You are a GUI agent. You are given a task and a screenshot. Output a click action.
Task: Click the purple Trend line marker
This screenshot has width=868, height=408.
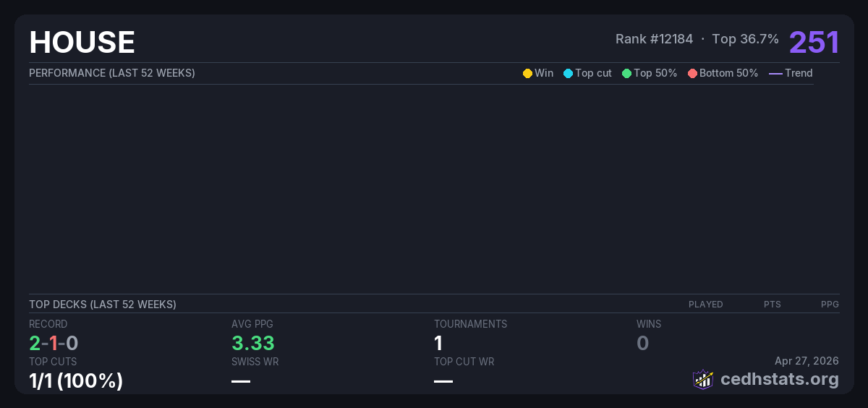[775, 73]
